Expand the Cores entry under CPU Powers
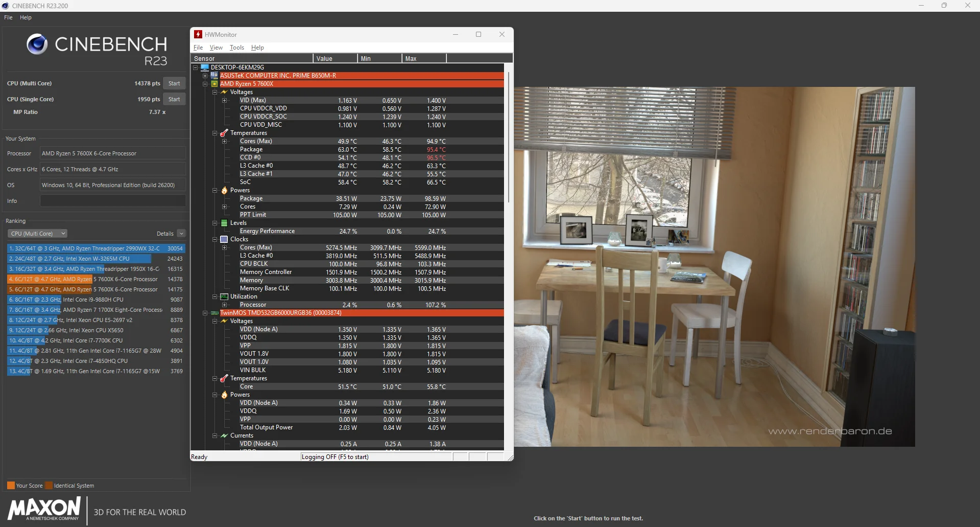This screenshot has width=980, height=527. coord(224,207)
